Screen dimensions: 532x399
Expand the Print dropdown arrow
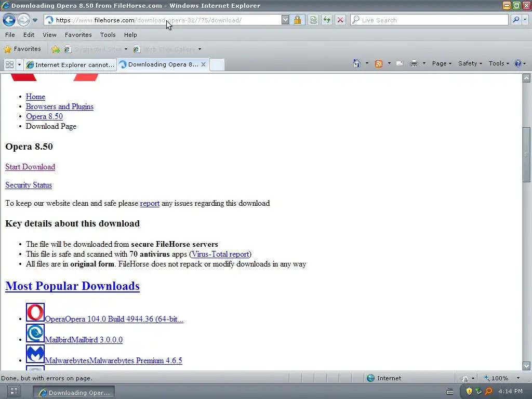(424, 63)
